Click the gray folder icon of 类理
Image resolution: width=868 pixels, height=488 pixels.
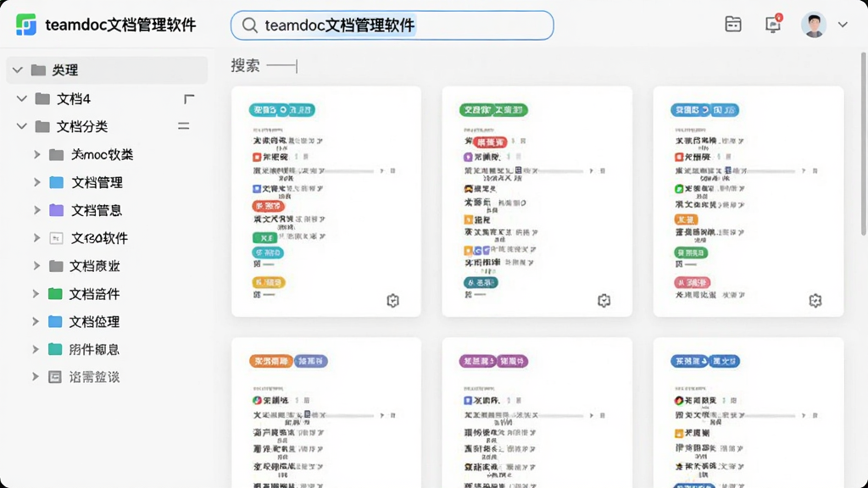click(x=38, y=69)
